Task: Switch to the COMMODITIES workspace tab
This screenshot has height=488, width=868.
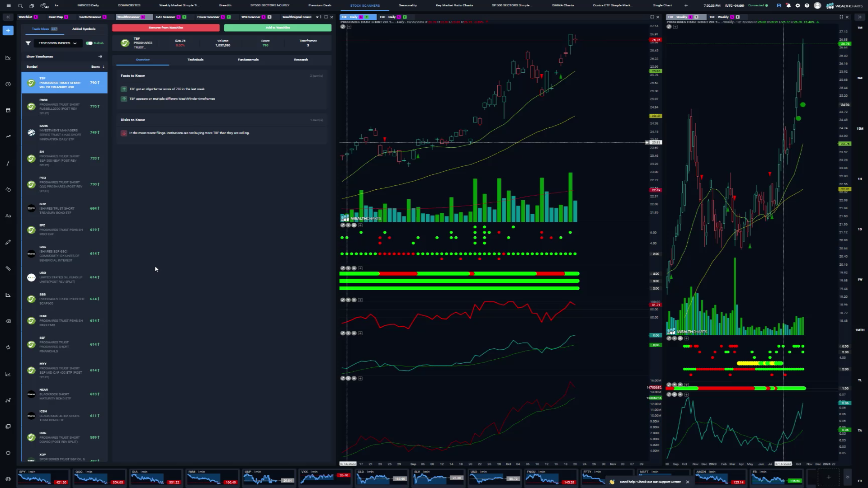Action: tap(129, 5)
